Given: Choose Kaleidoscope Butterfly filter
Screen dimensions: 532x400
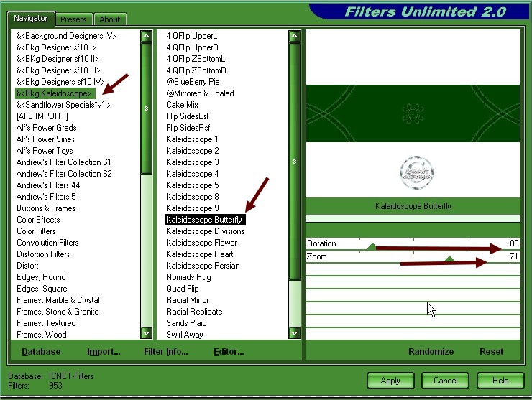Looking at the screenshot, I should pyautogui.click(x=205, y=220).
